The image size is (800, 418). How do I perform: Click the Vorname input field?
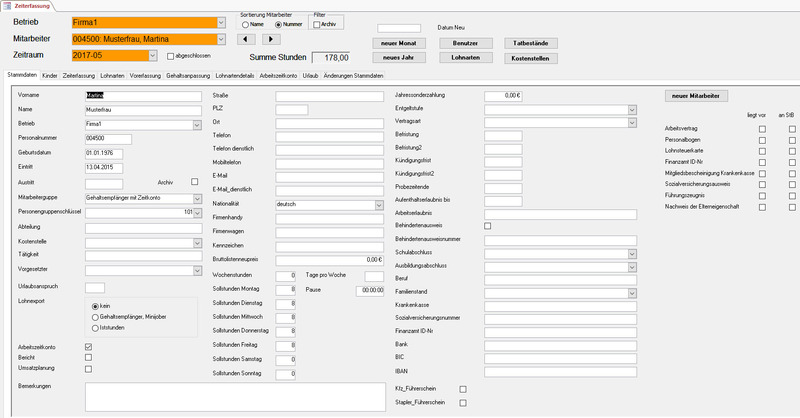tap(143, 96)
